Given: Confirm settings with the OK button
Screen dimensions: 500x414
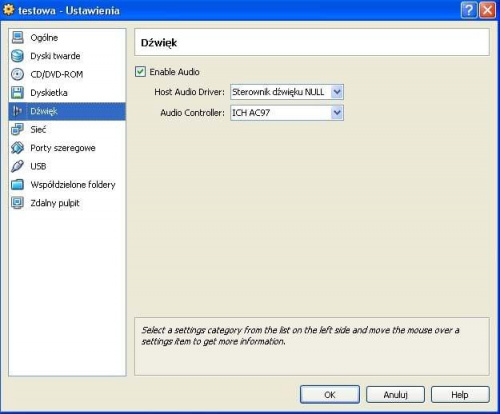Looking at the screenshot, I should click(x=330, y=395).
